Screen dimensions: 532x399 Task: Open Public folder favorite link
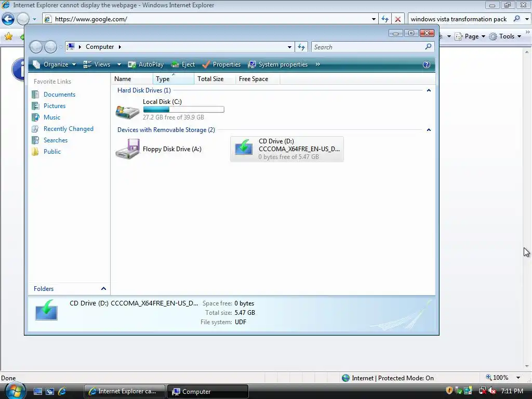[52, 152]
